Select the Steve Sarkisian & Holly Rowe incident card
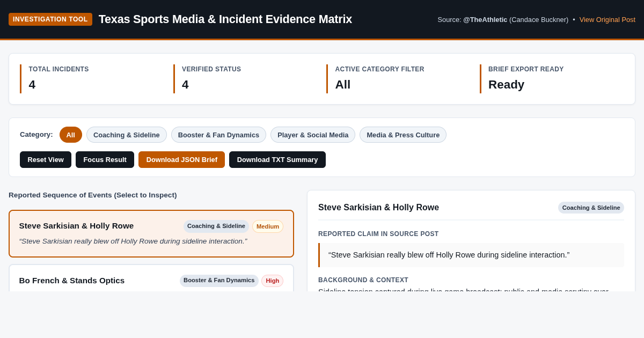Screen dimensions: 644x338 151,233
